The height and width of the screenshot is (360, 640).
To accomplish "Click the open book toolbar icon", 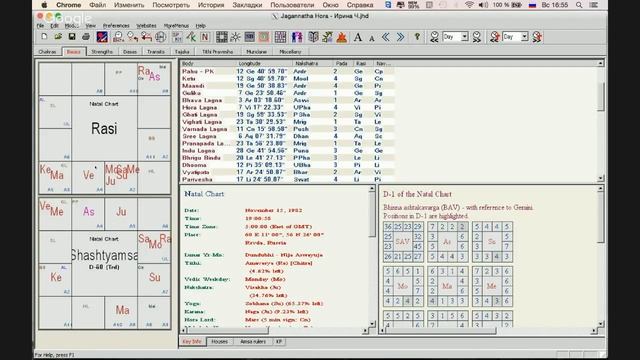I will tap(313, 37).
